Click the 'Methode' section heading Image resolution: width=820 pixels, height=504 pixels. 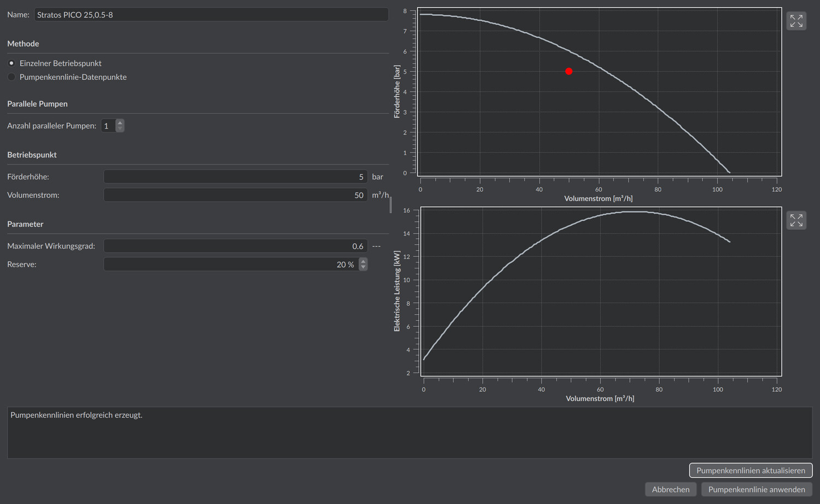coord(23,44)
